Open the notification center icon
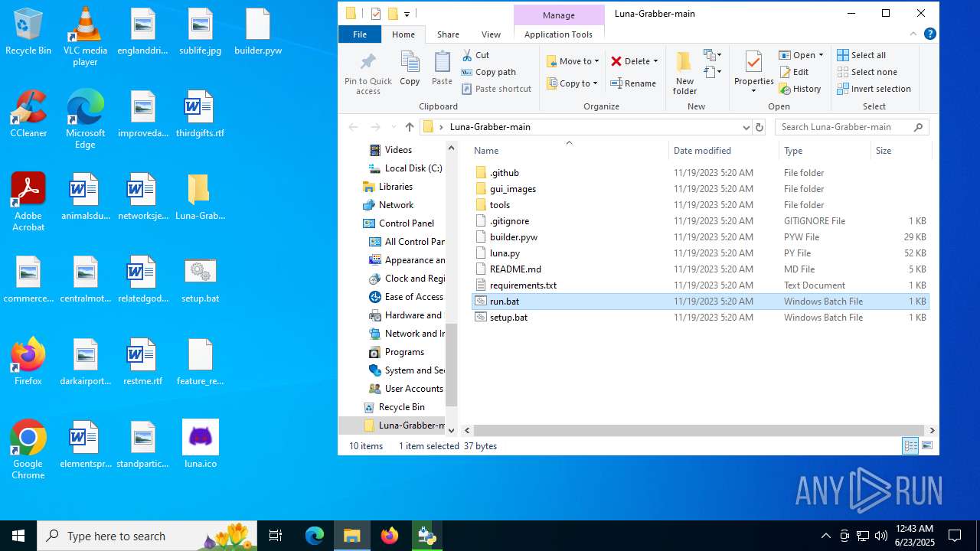Viewport: 980px width, 551px height. [x=955, y=536]
